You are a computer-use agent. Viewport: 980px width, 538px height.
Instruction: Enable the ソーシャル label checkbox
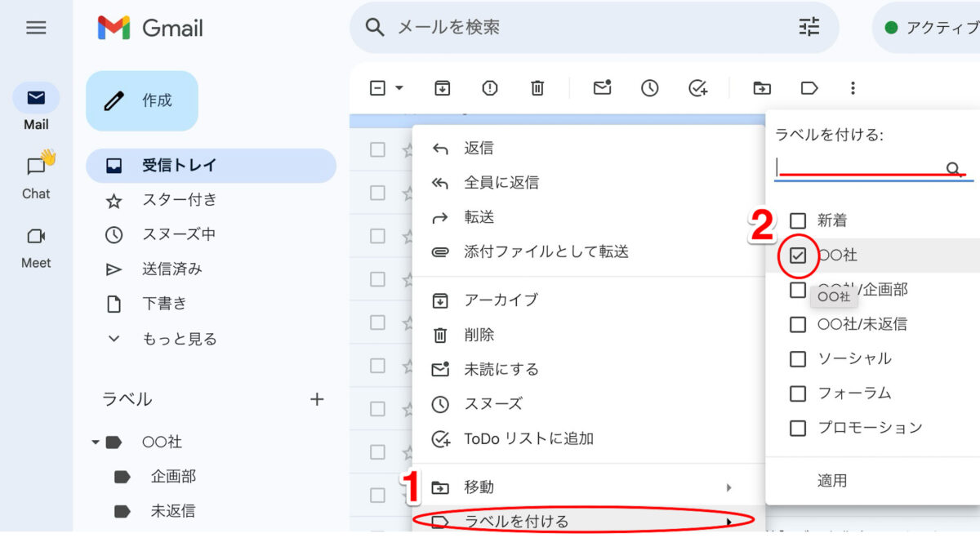pyautogui.click(x=798, y=358)
